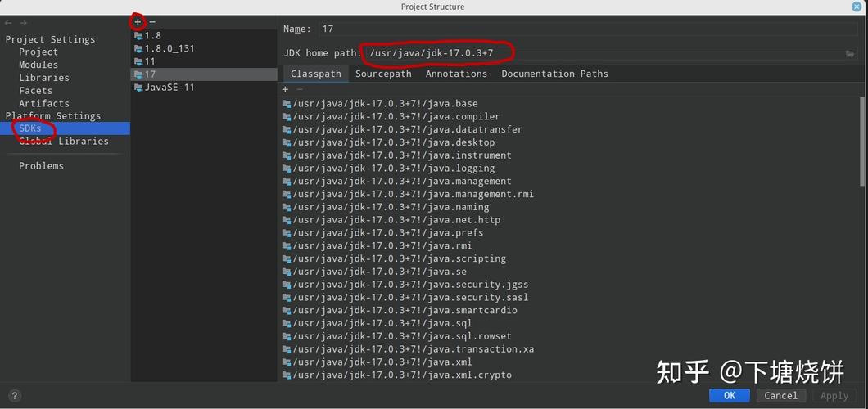Open the Annotations tab
868x409 pixels.
coord(456,74)
